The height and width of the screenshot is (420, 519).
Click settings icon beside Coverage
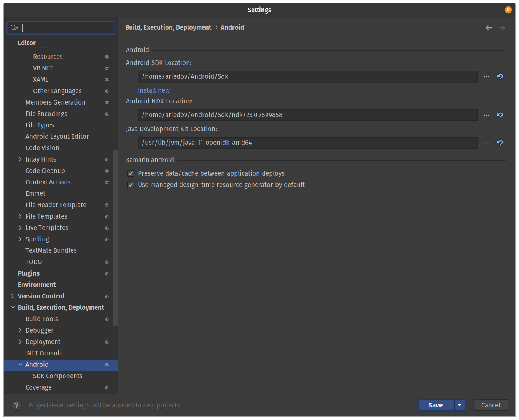[x=107, y=387]
